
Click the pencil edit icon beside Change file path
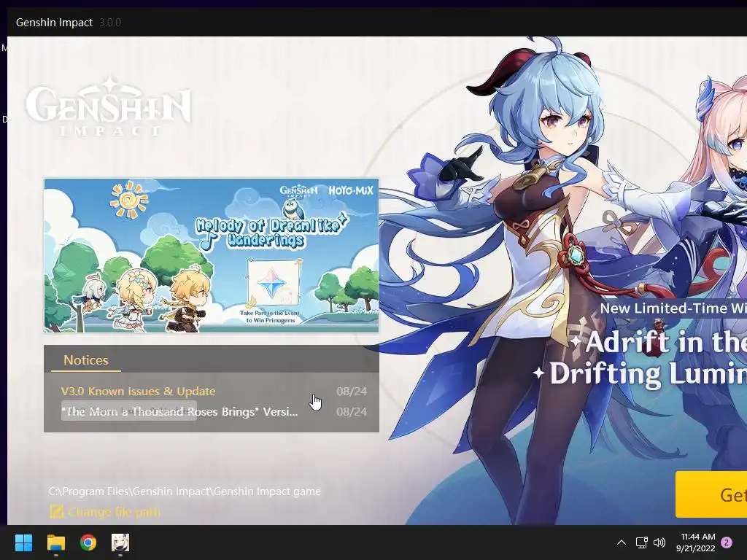pyautogui.click(x=57, y=511)
